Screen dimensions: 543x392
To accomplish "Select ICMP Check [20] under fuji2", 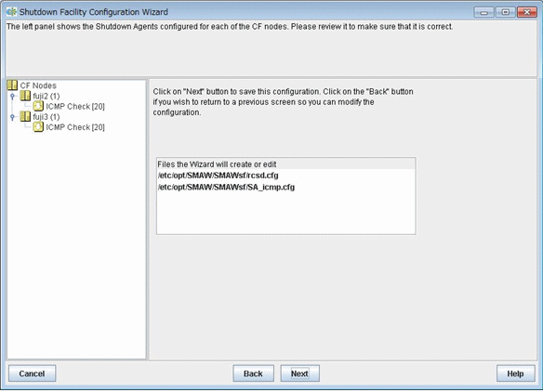I will pyautogui.click(x=75, y=106).
